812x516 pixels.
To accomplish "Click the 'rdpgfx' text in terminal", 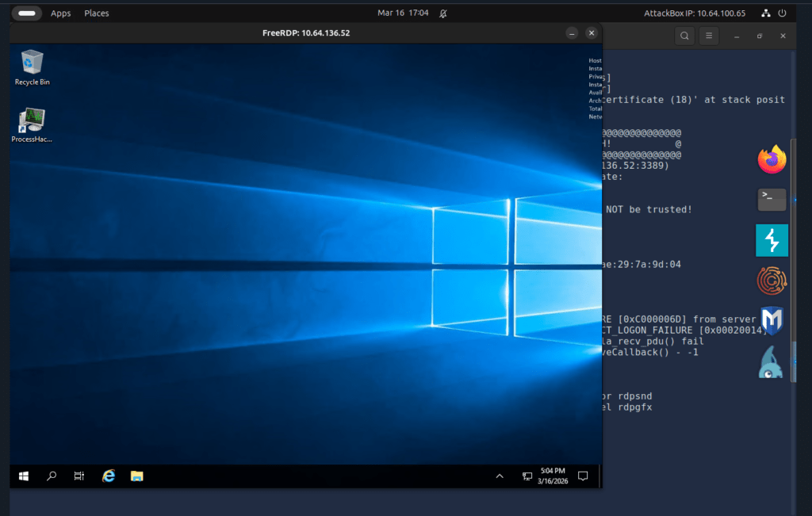I will click(x=635, y=407).
